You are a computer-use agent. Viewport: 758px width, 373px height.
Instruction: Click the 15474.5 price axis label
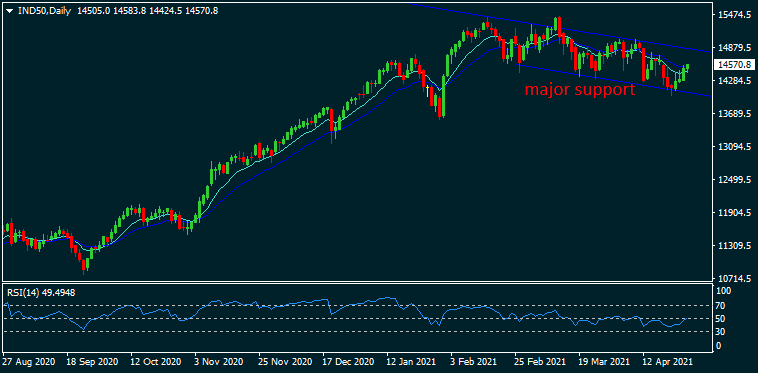(x=734, y=15)
